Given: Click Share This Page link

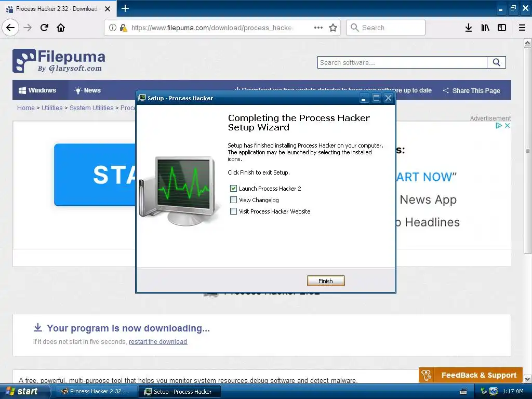Looking at the screenshot, I should point(472,90).
